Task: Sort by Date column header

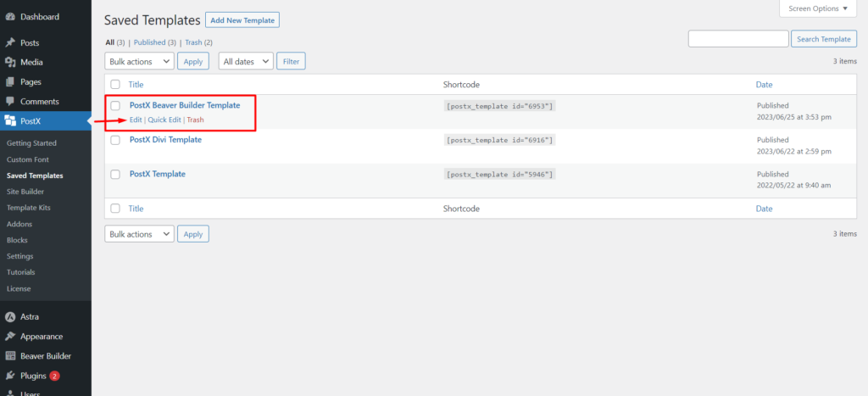Action: pos(765,85)
